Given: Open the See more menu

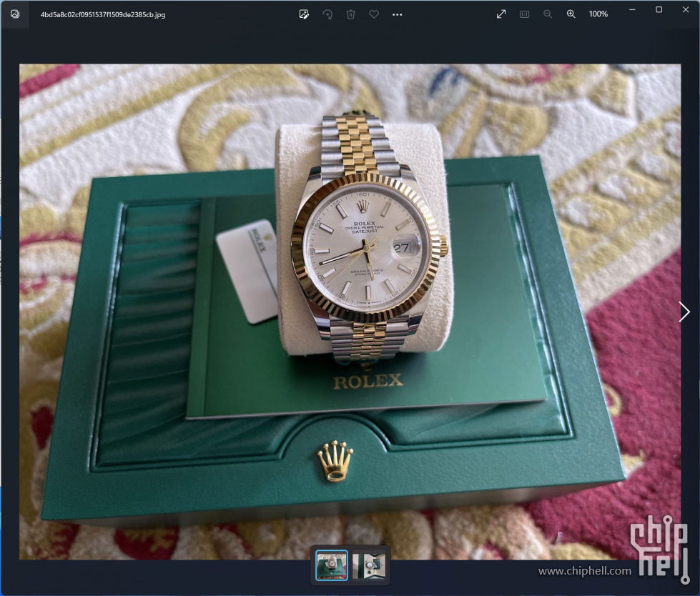Looking at the screenshot, I should (398, 15).
